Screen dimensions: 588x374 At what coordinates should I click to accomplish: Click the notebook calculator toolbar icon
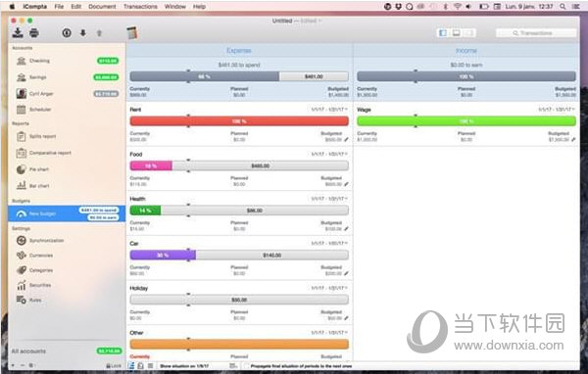(x=132, y=33)
